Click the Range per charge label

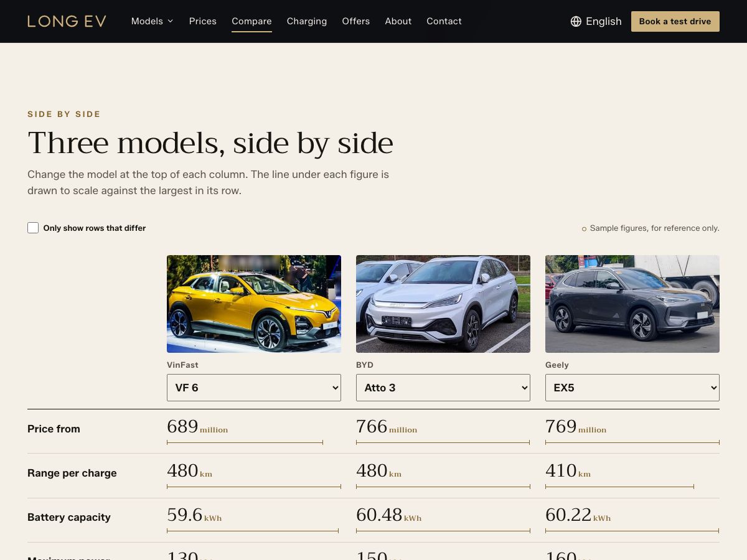click(x=72, y=473)
